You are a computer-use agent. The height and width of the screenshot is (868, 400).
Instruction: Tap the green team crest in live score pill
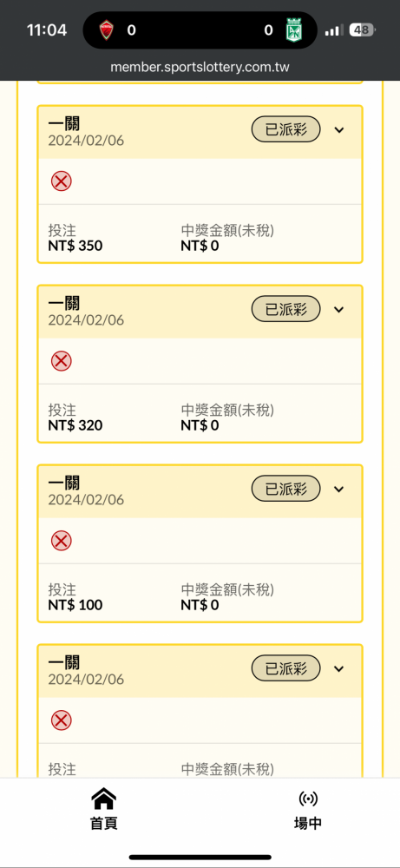(x=293, y=30)
